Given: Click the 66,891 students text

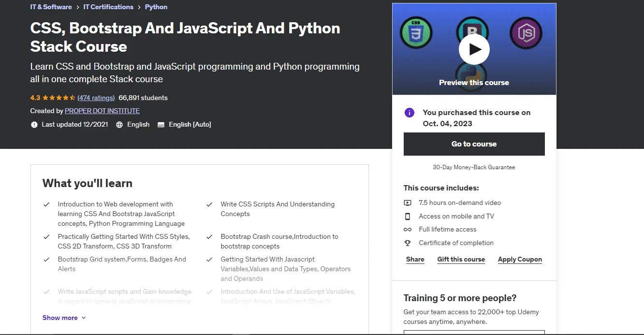Looking at the screenshot, I should point(143,98).
